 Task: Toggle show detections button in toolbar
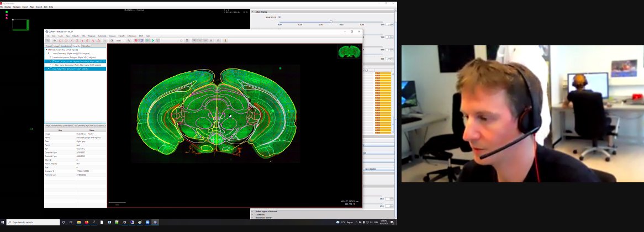[x=147, y=41]
